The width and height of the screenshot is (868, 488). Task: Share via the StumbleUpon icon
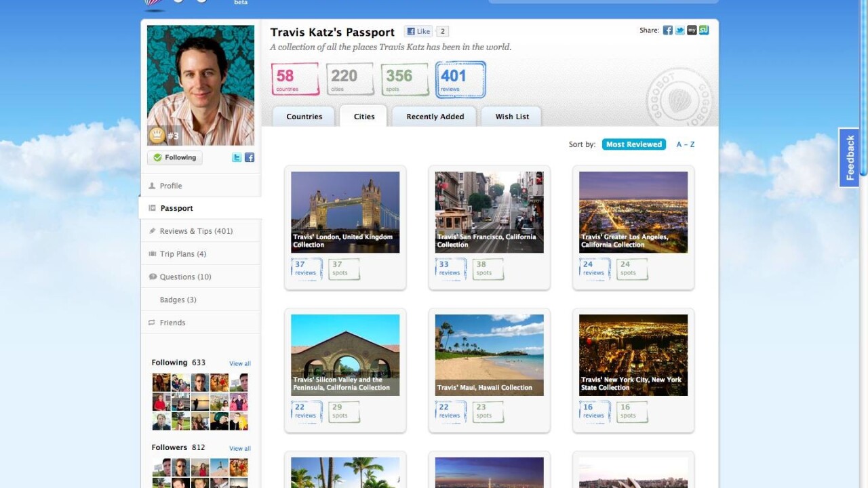(704, 30)
